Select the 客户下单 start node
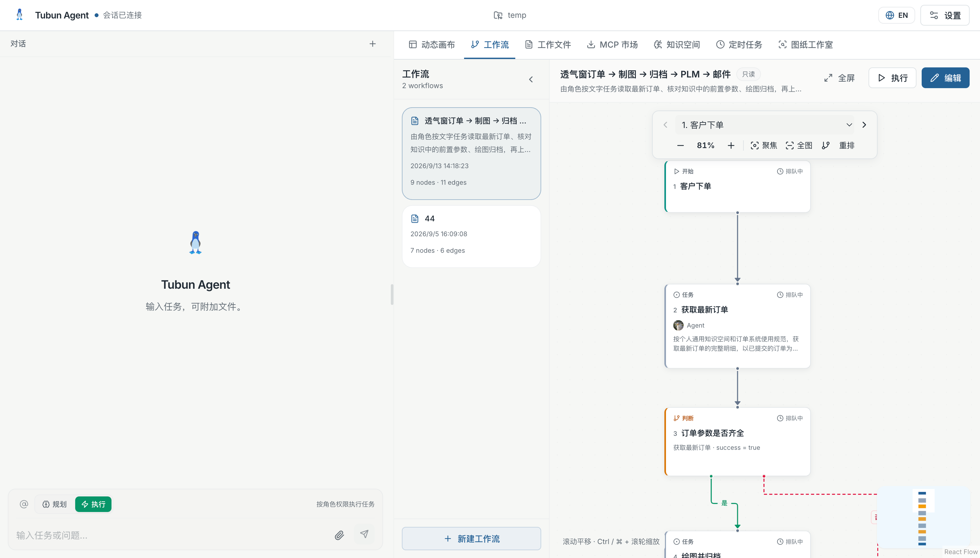 (737, 187)
